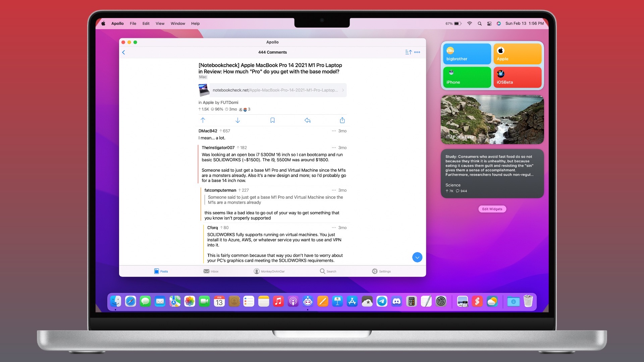Image resolution: width=644 pixels, height=362 pixels.
Task: Open the bigbrother widget shortcut
Action: (467, 54)
